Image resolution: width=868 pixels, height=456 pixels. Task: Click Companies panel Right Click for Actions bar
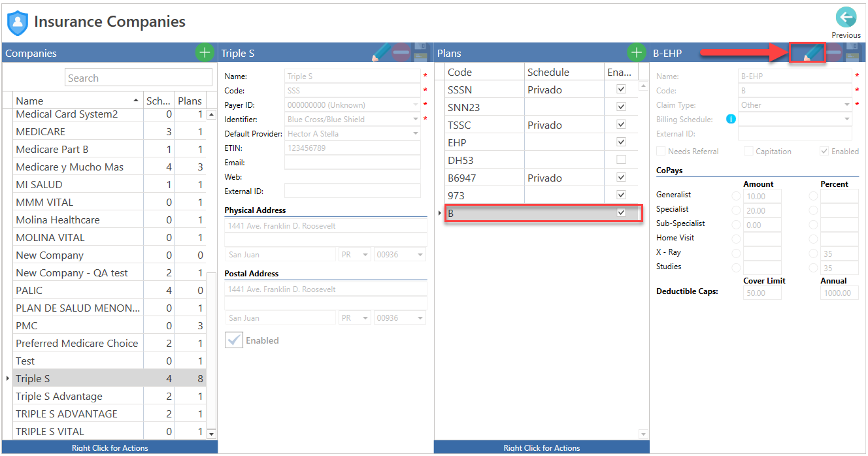click(110, 448)
